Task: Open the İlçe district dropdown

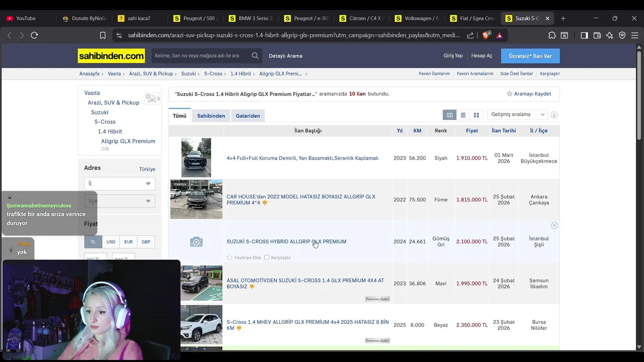Action: tap(120, 201)
